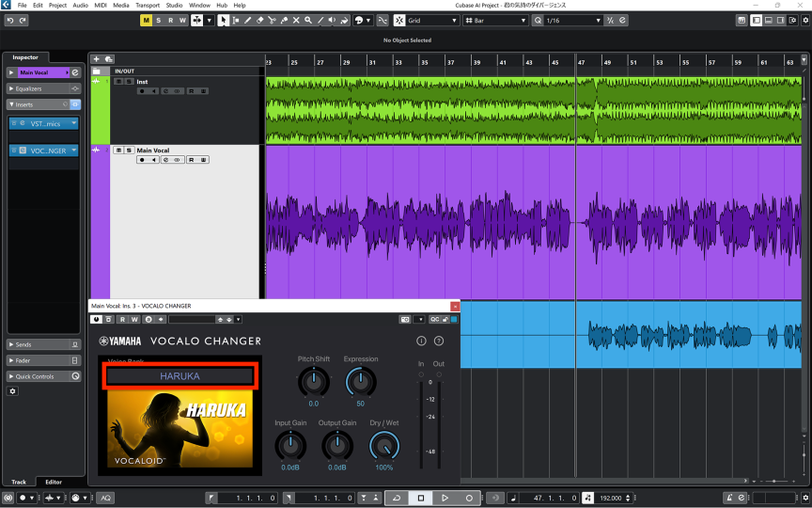Select the Line tool
This screenshot has height=508, width=812.
[320, 20]
